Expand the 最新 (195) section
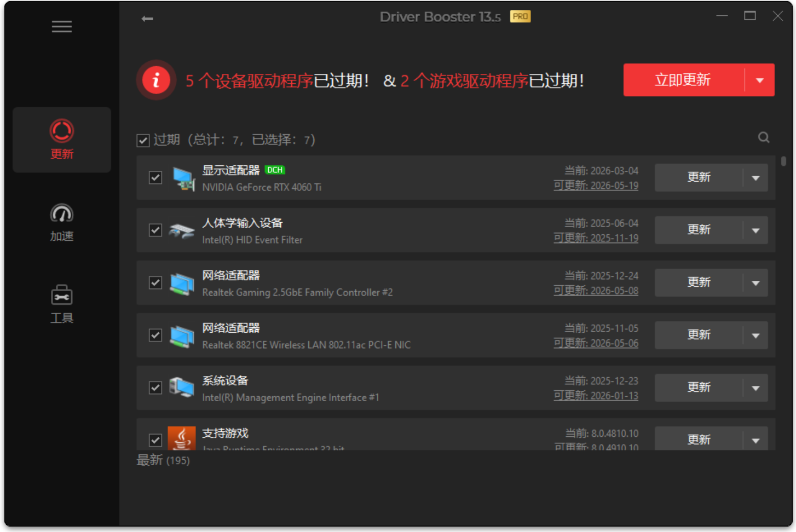 (163, 460)
